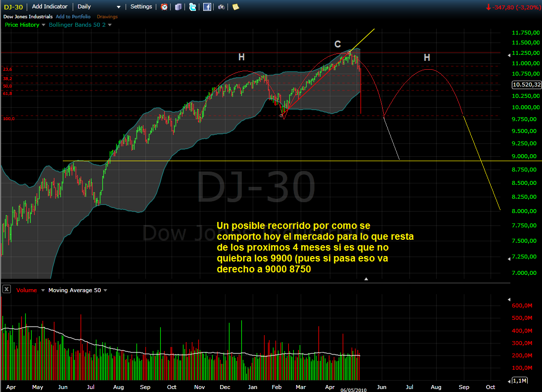The height and width of the screenshot is (392, 542).
Task: Click the database stack icon in toolbar
Action: [x=179, y=7]
